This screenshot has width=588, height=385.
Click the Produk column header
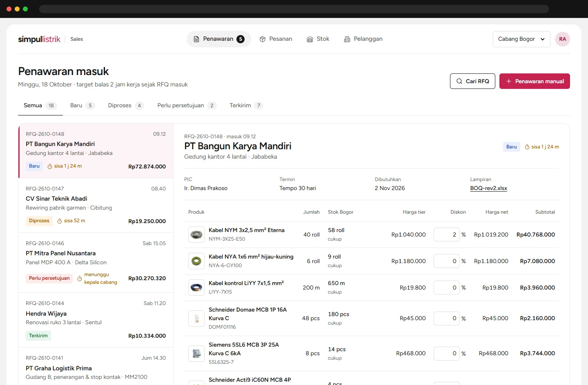coord(196,212)
